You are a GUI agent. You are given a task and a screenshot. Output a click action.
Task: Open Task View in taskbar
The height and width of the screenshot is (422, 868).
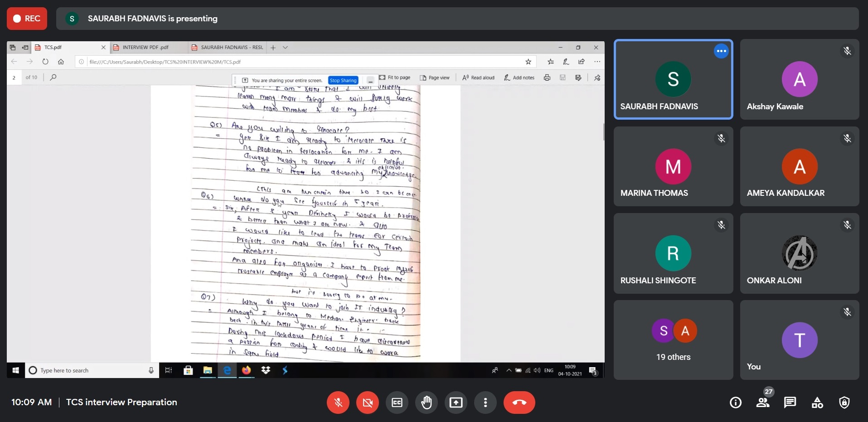click(x=168, y=370)
